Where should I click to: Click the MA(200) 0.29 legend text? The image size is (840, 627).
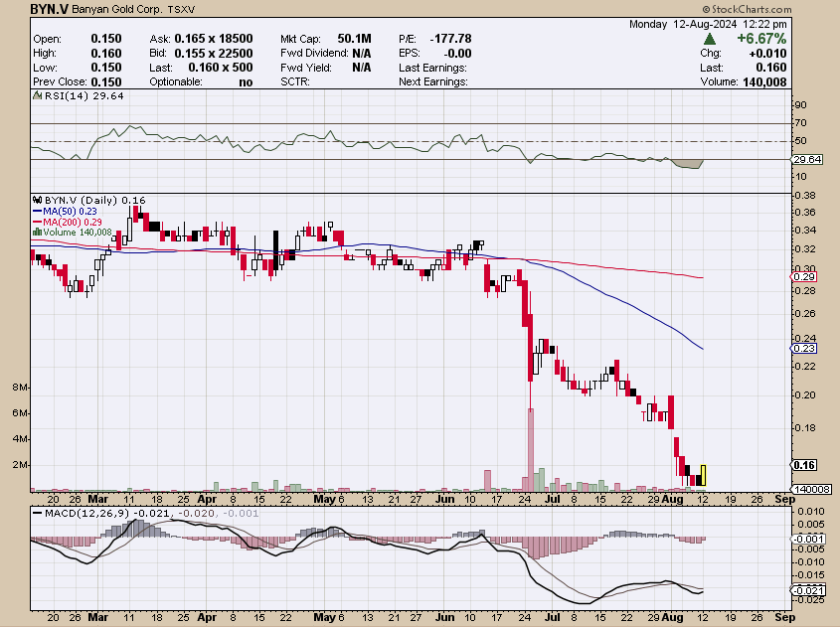[73, 223]
